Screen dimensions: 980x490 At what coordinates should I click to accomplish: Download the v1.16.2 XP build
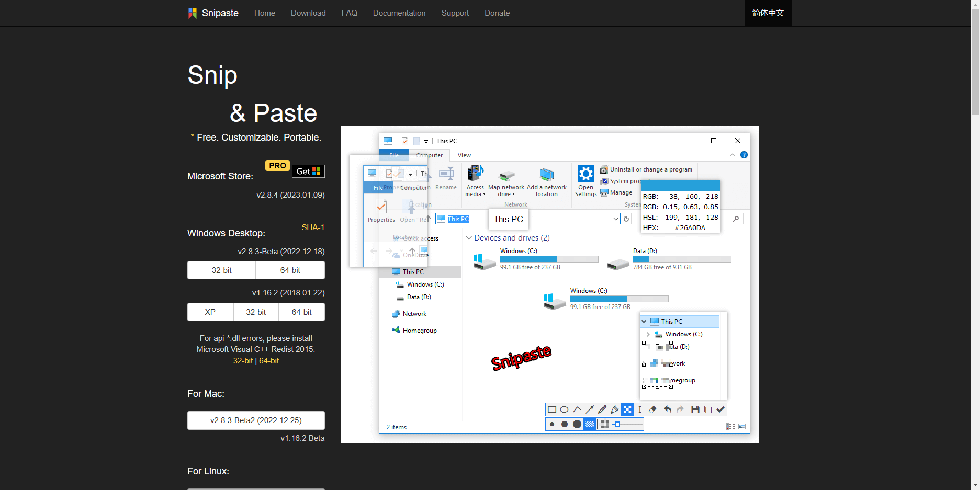(x=210, y=312)
